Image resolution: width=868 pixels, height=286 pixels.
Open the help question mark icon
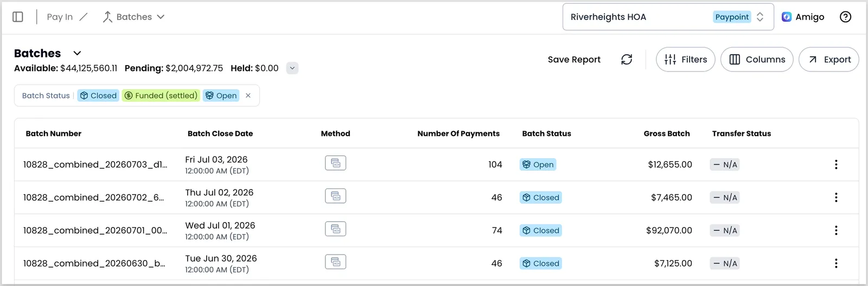pos(845,17)
